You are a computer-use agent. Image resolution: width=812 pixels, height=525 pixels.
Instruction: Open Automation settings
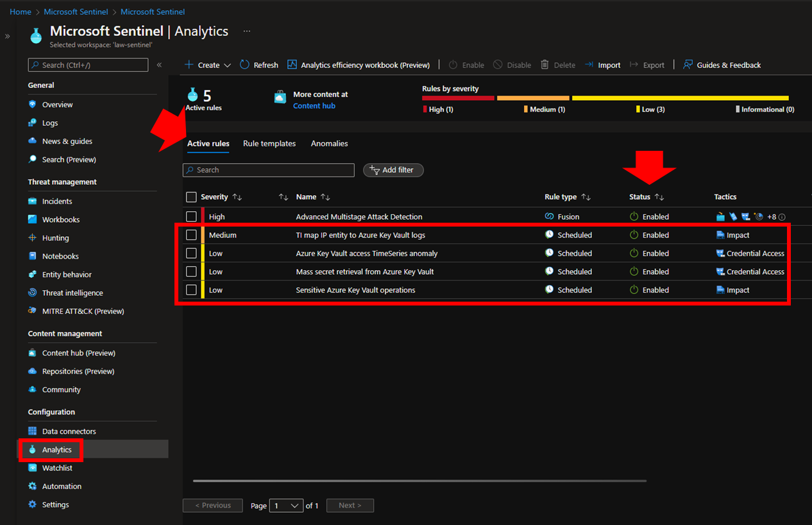[62, 486]
